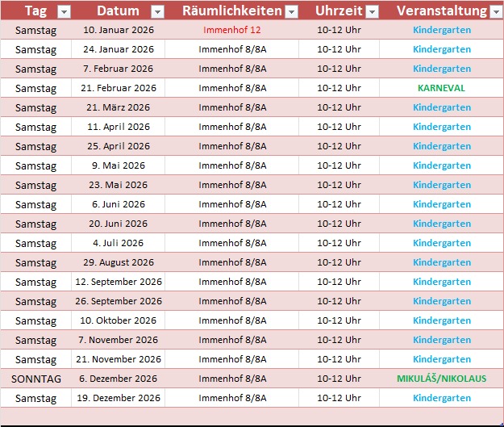The width and height of the screenshot is (504, 427).
Task: Click the 21. Februar 2026 date cell
Action: (118, 88)
